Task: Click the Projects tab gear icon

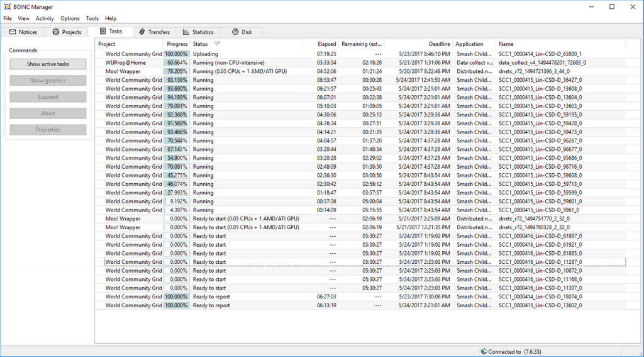Action: click(56, 31)
